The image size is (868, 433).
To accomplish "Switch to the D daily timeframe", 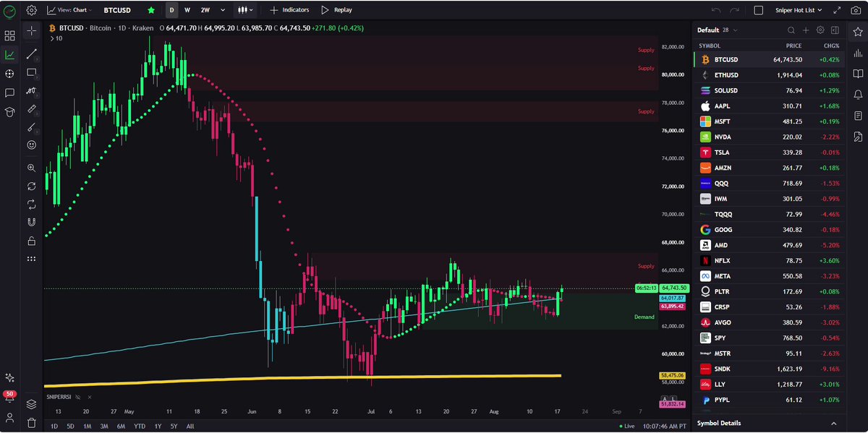I will [x=171, y=10].
